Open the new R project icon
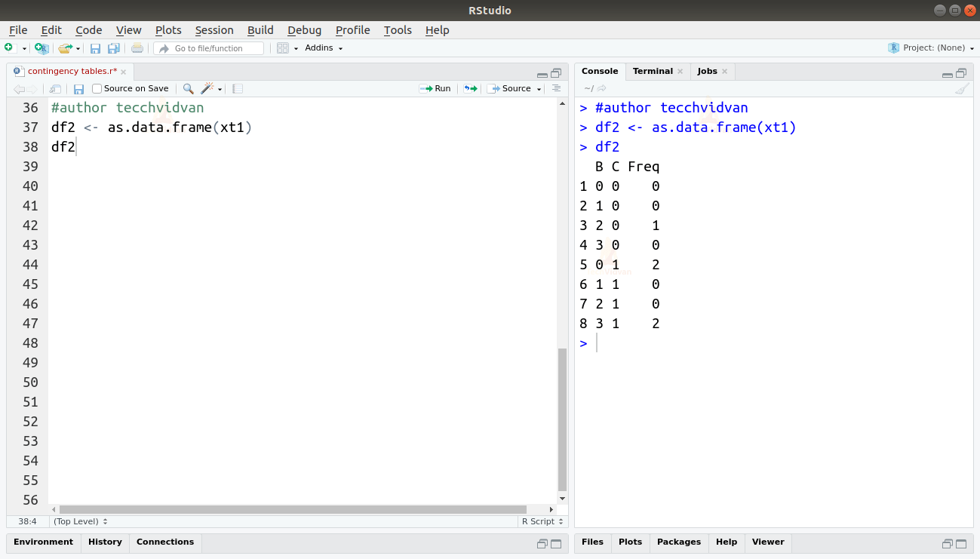 point(41,48)
